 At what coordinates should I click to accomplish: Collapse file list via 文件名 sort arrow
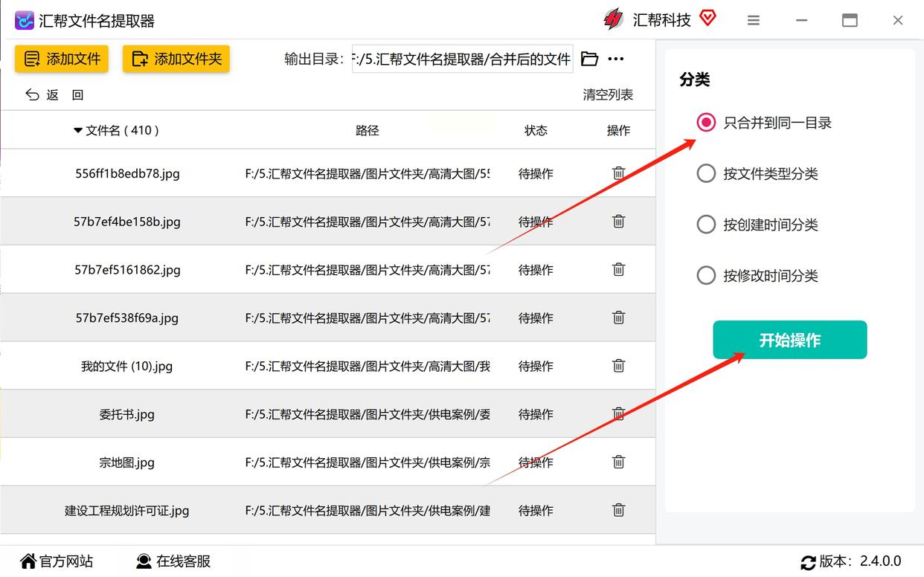click(77, 131)
